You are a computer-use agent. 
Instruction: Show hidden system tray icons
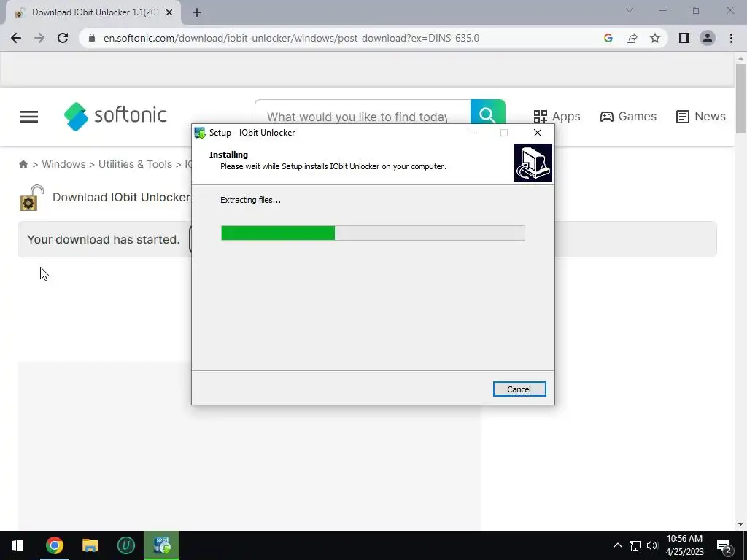[x=617, y=545]
